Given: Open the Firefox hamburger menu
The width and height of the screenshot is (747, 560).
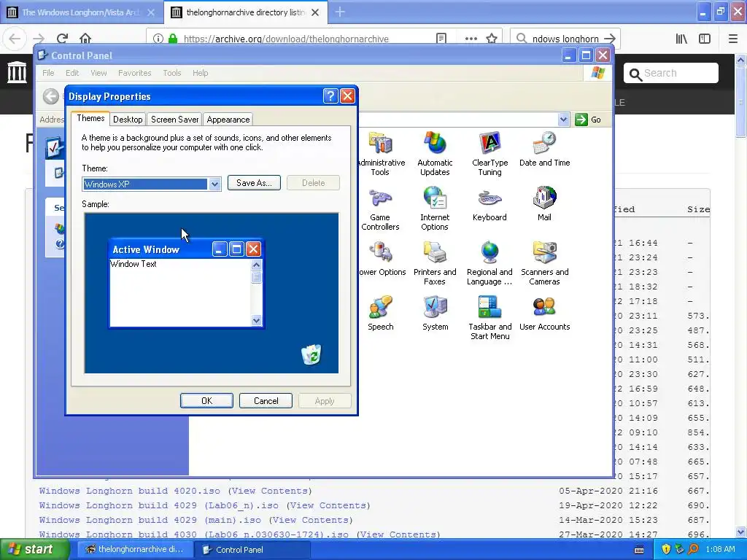Looking at the screenshot, I should tap(733, 39).
